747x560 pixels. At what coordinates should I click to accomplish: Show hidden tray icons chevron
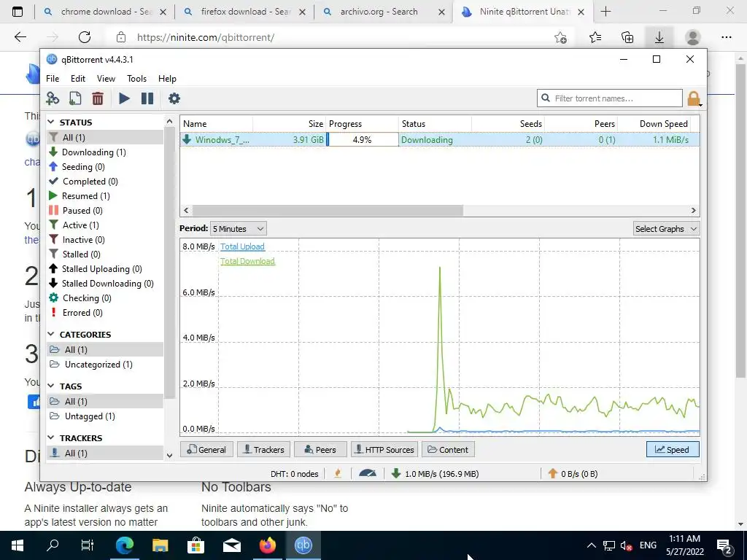coord(591,545)
